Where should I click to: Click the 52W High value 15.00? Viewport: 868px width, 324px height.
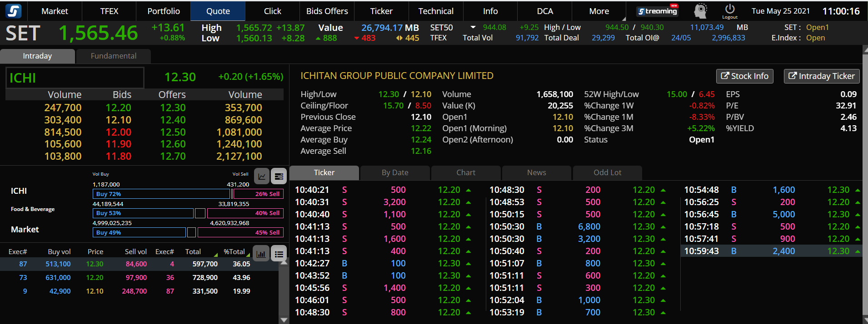[677, 94]
